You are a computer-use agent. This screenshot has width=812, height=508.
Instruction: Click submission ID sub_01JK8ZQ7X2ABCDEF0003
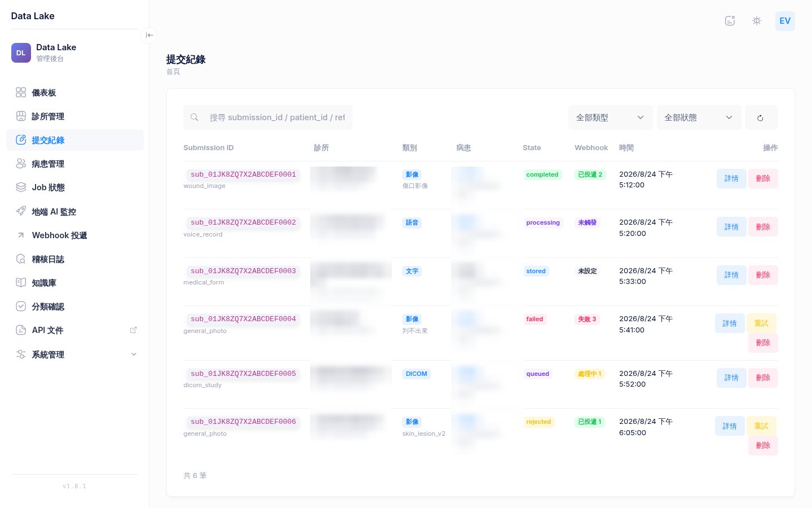click(243, 271)
